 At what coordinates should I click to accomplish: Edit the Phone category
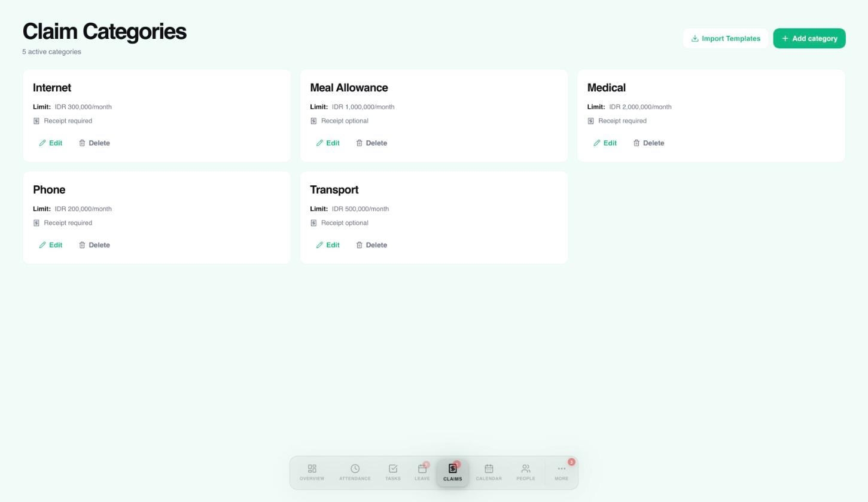[51, 245]
